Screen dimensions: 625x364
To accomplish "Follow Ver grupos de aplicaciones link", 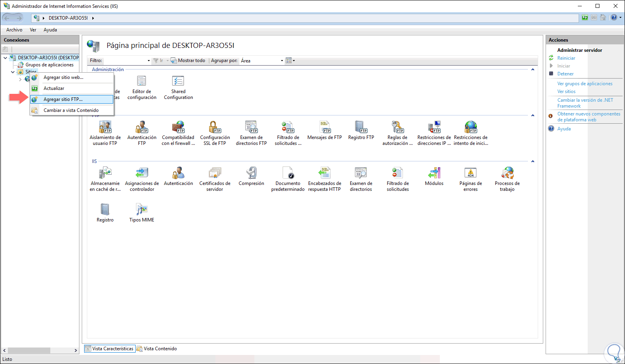I will click(x=585, y=84).
